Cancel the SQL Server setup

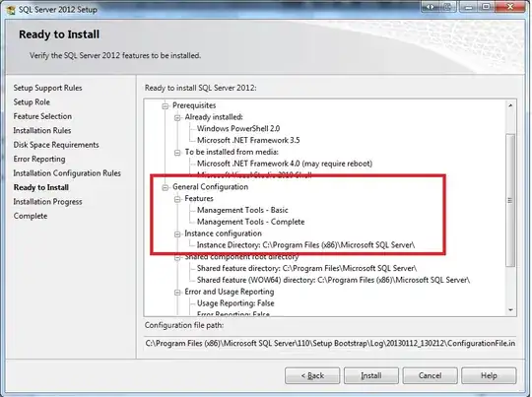430,375
